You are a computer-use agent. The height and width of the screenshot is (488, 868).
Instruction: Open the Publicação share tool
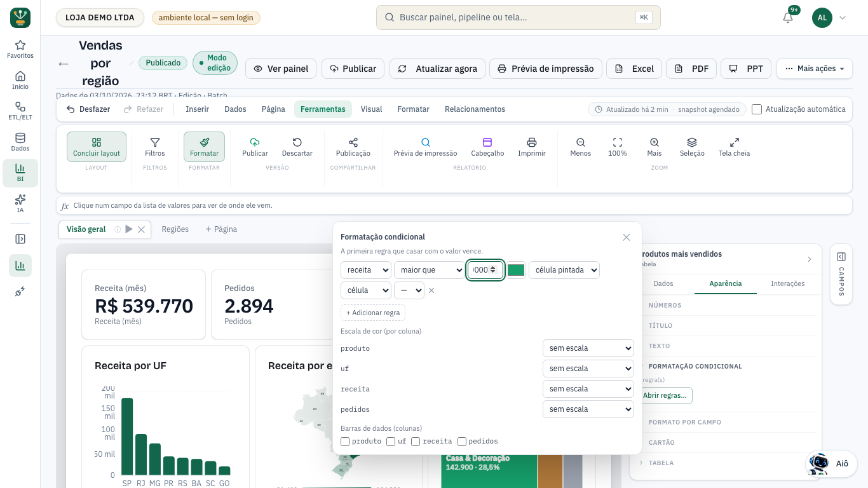pyautogui.click(x=353, y=147)
